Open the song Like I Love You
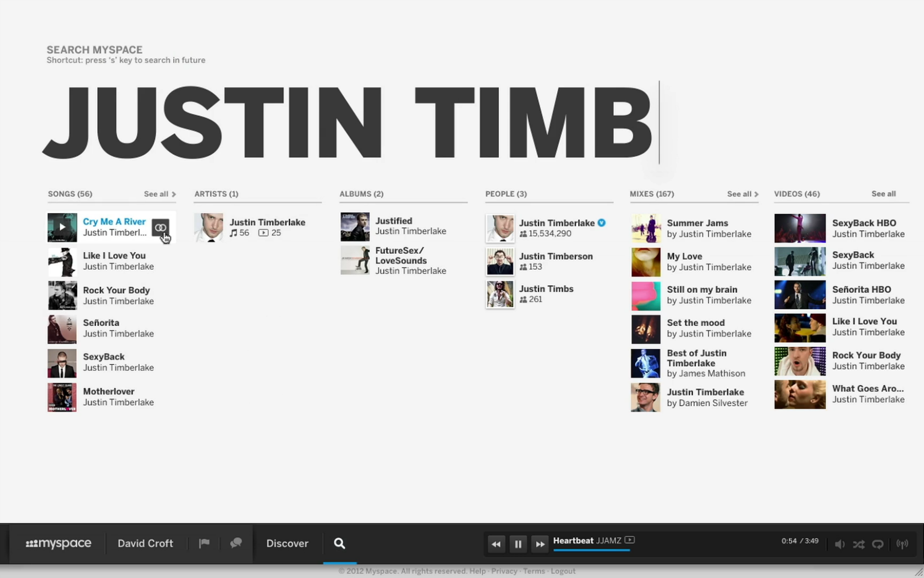This screenshot has height=578, width=924. pyautogui.click(x=114, y=255)
